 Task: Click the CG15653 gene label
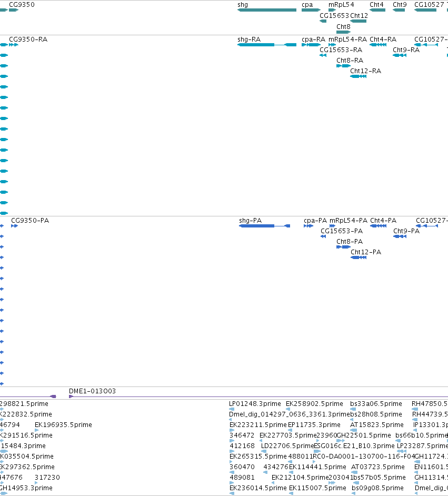pyautogui.click(x=334, y=16)
